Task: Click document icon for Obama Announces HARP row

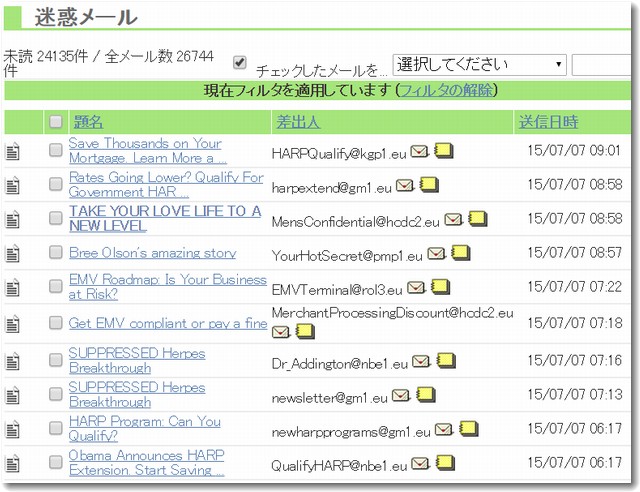Action: tap(12, 463)
